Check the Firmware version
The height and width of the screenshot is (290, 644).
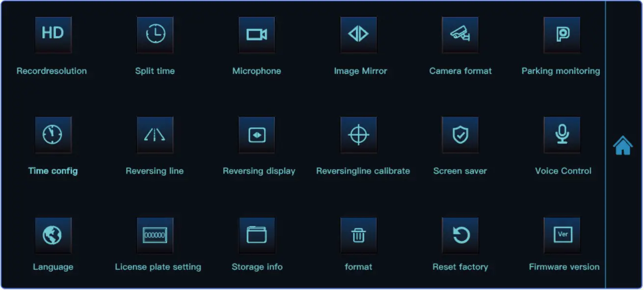(562, 235)
